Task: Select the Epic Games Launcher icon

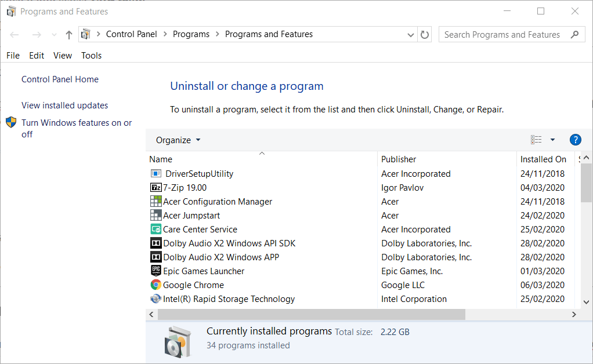Action: (156, 271)
